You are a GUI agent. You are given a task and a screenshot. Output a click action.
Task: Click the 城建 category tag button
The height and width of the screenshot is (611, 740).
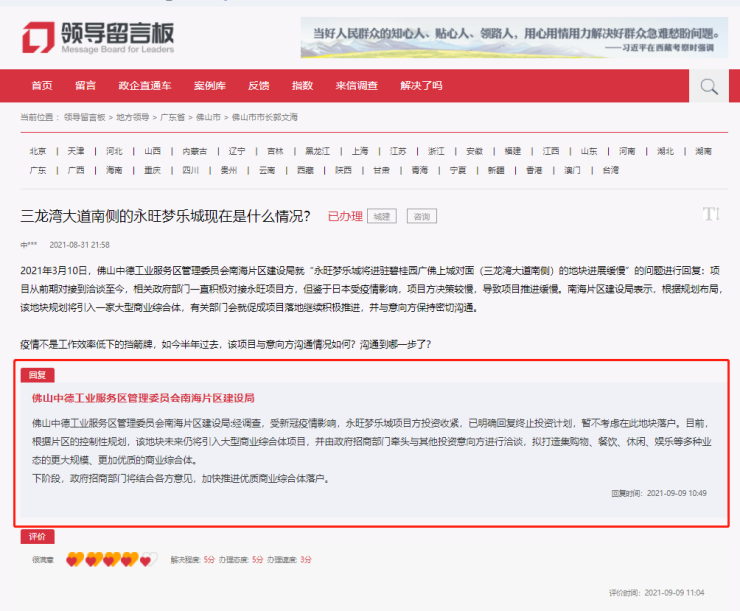coord(381,216)
